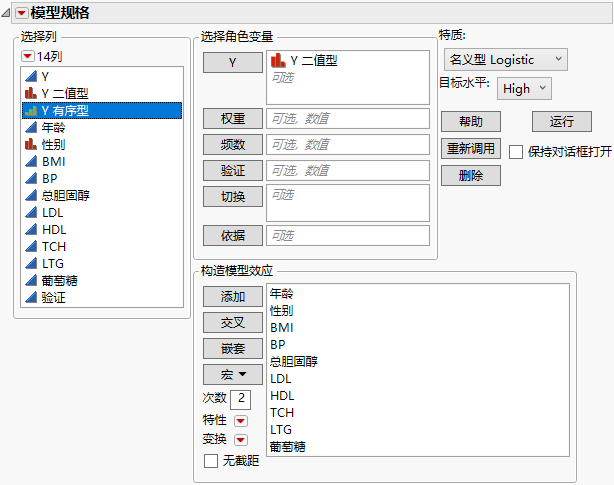
Task: Click the continuous icon beside 葡萄糖 column
Action: pyautogui.click(x=31, y=281)
